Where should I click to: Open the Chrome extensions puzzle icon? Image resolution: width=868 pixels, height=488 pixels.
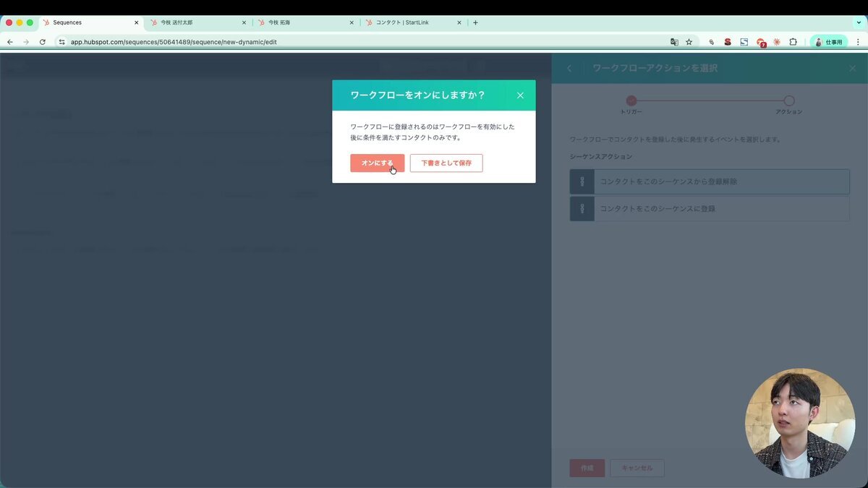tap(793, 42)
